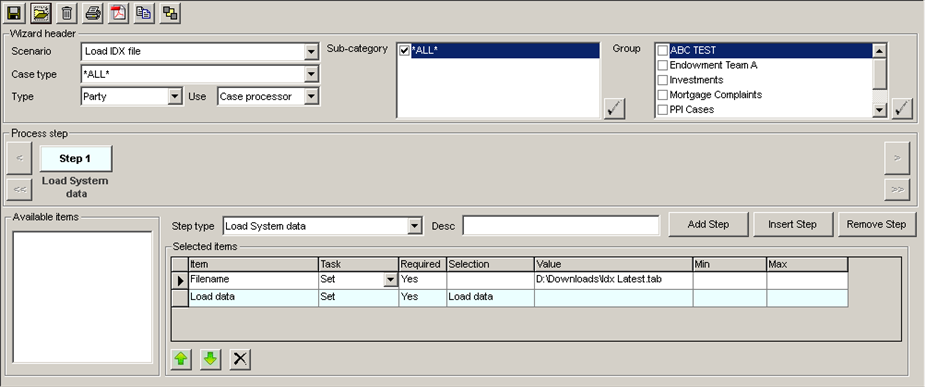Click the Group list scroll up arrow
The width and height of the screenshot is (925, 387).
[x=880, y=51]
